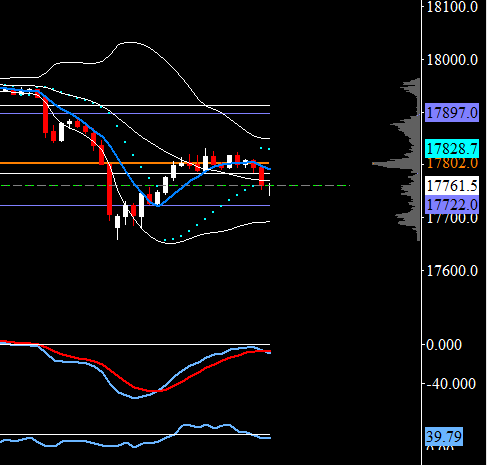Click the lowest-wick candle near 17660
488x465 pixels.
pyautogui.click(x=117, y=227)
